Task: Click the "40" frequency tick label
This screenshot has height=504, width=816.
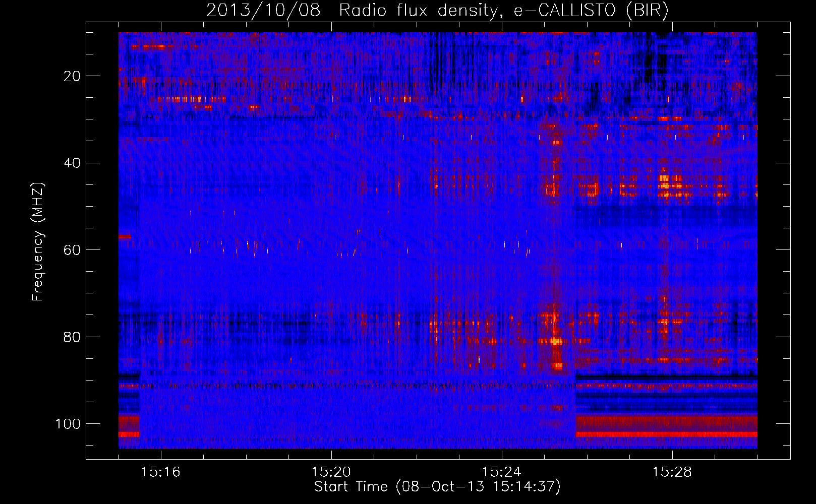Action: point(72,163)
